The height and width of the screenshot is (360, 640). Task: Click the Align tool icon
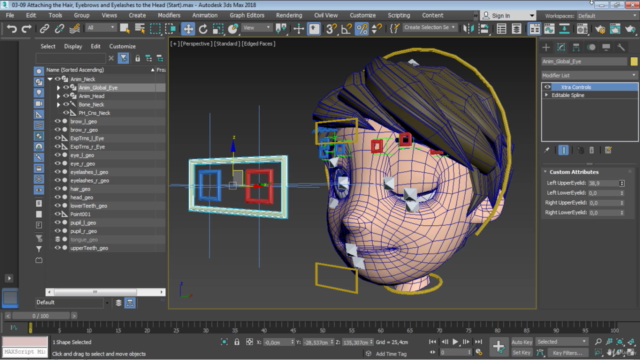coord(484,29)
